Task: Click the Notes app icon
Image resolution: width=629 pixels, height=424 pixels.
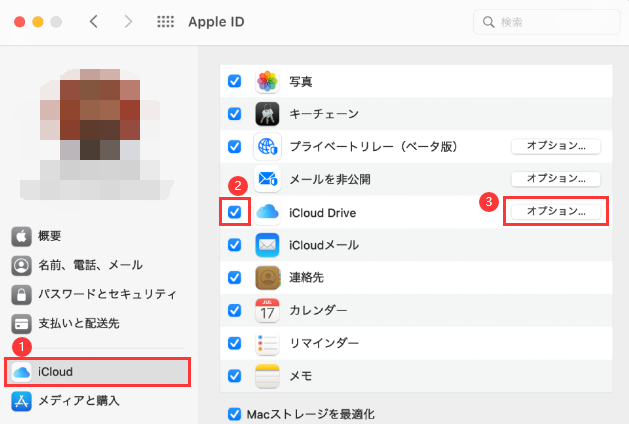Action: point(267,376)
